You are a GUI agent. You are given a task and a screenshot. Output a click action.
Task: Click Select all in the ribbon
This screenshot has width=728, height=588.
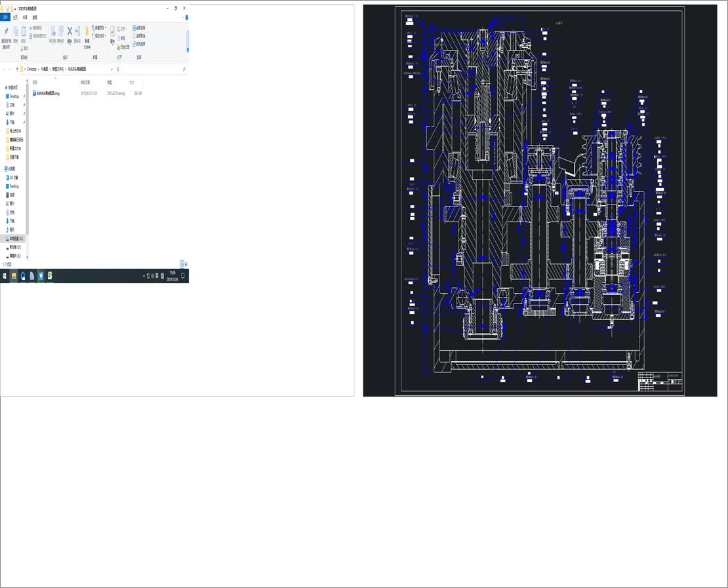coord(139,28)
